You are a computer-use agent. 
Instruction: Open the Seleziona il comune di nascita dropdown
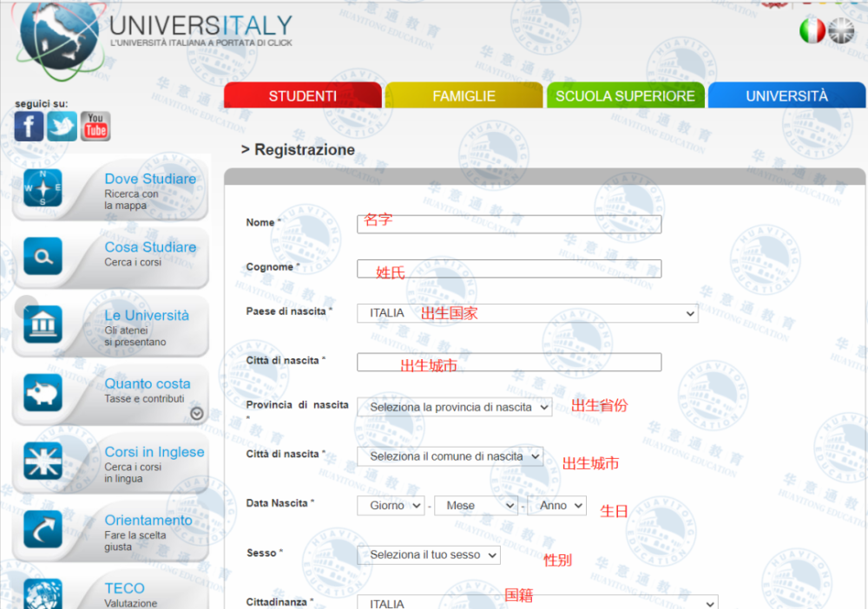pos(450,456)
